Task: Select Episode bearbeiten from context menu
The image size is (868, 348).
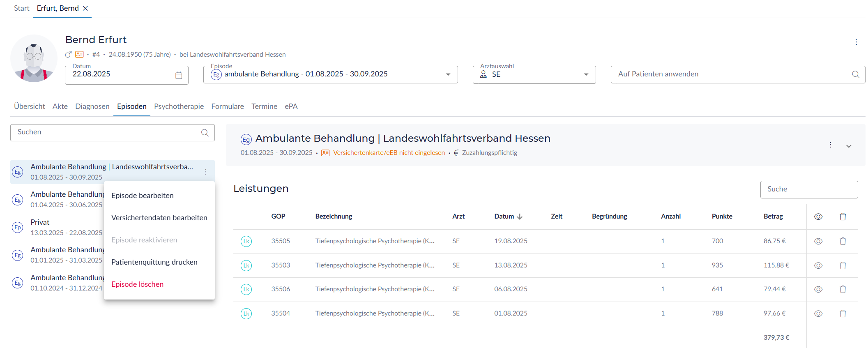Action: (142, 196)
